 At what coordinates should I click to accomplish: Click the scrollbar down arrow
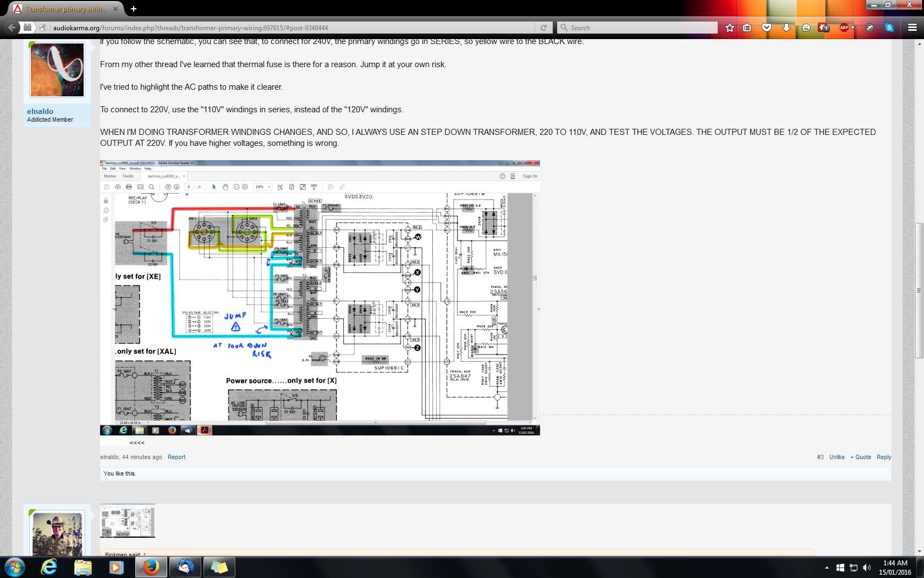(919, 552)
